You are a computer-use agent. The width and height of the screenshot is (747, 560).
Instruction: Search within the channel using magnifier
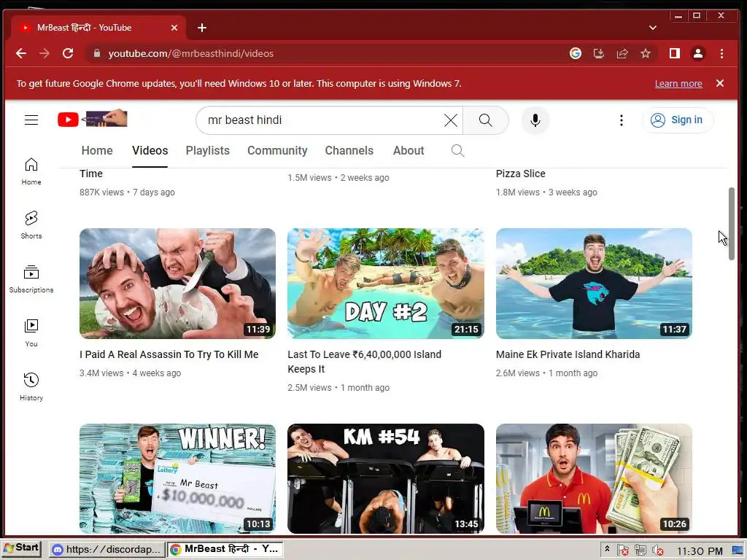pos(457,151)
